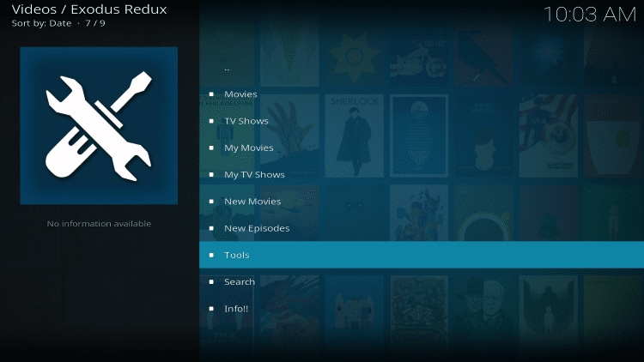Click the bullet icon beside Search
Image resolution: width=644 pixels, height=362 pixels.
point(211,282)
